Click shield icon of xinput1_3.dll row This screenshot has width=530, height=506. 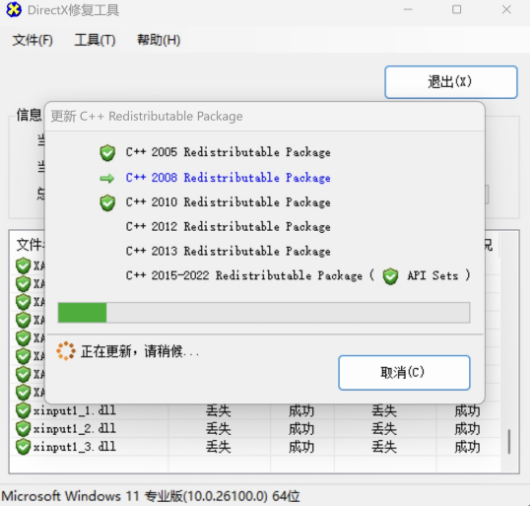coord(23,447)
